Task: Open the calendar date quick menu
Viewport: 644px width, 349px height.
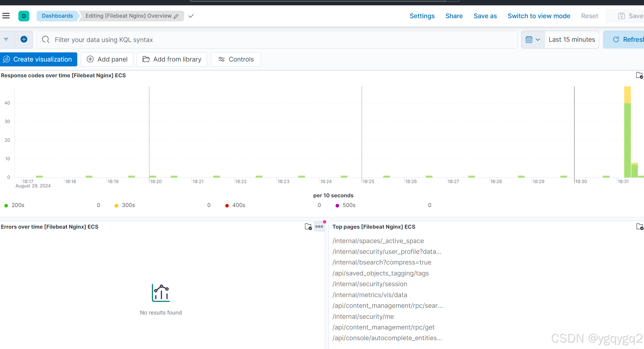Action: tap(533, 40)
